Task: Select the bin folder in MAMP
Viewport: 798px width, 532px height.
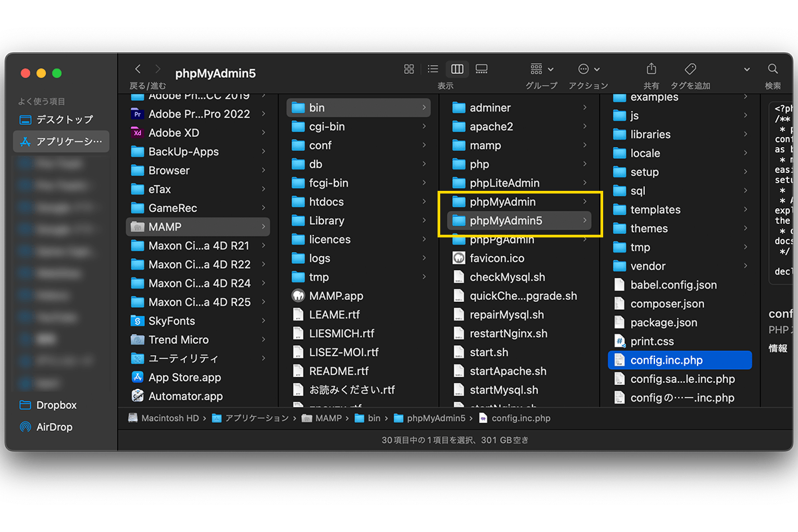Action: [x=358, y=108]
